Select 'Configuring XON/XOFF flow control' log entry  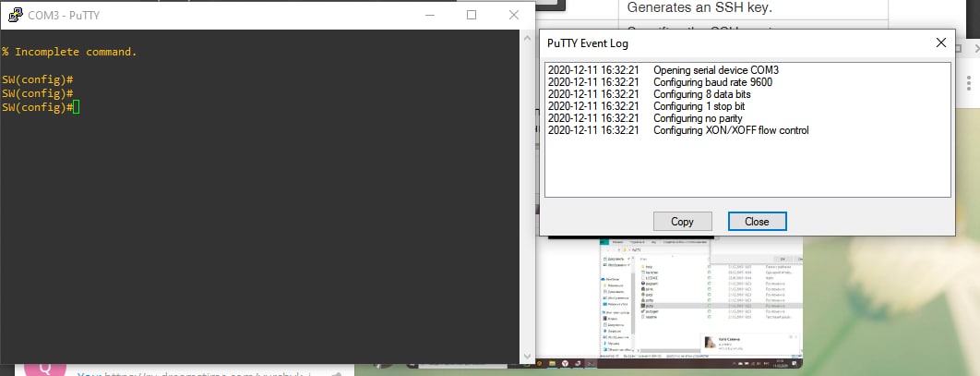[x=747, y=130]
